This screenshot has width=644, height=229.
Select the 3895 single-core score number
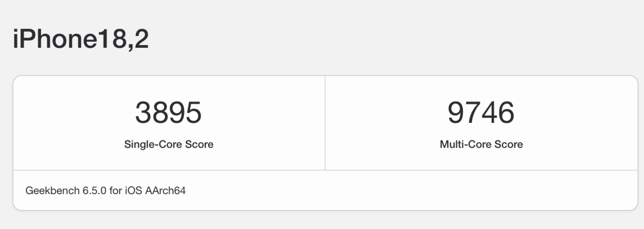coord(169,113)
